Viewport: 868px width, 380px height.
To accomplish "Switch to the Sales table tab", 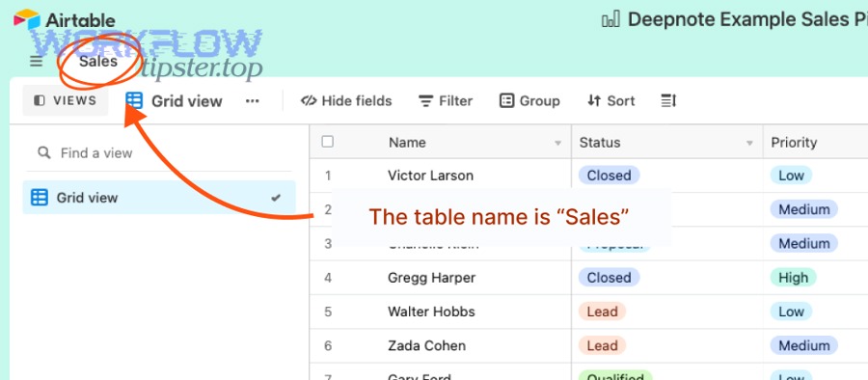I will 98,61.
